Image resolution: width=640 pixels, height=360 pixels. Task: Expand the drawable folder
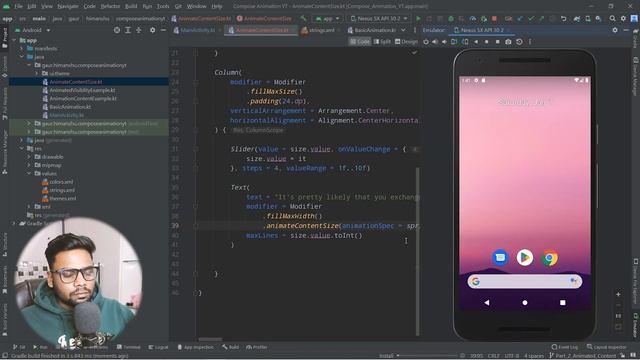coord(29,157)
